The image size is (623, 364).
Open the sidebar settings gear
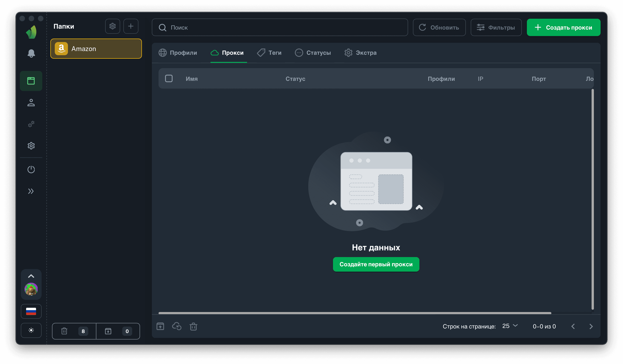pos(31,146)
